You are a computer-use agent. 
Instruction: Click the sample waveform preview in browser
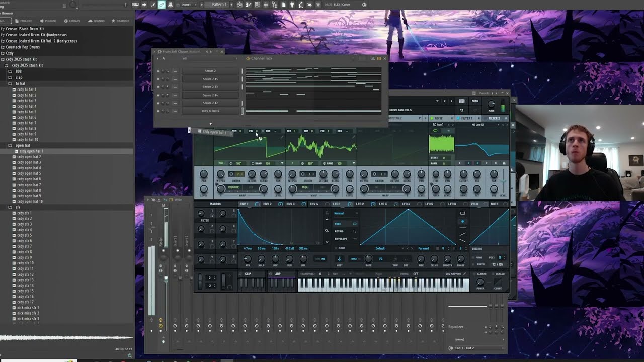click(65, 338)
